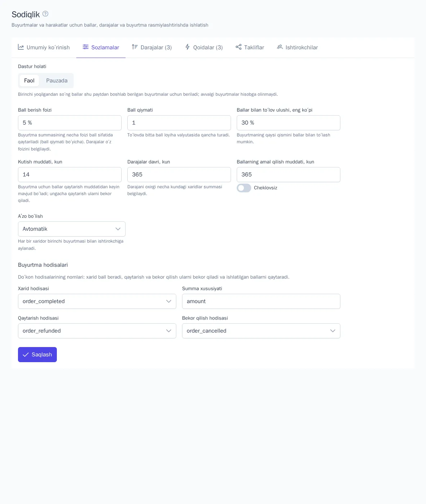Toggle the Cheklovsiz switch
Viewport: 426px width, 504px height.
244,188
